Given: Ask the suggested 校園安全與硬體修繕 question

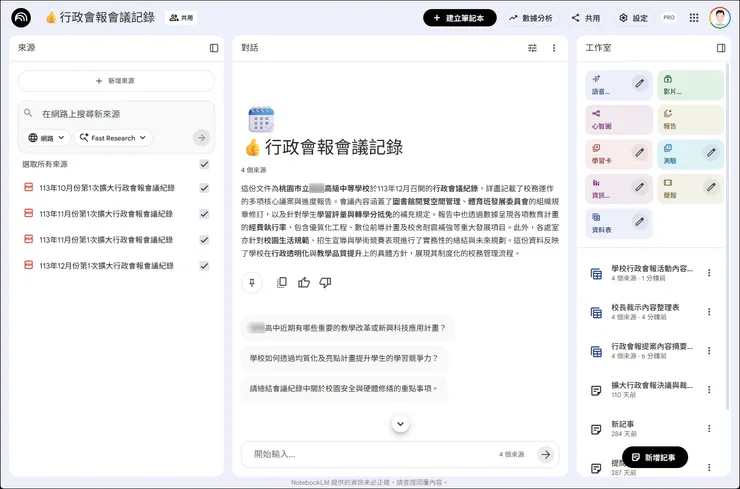Looking at the screenshot, I should tap(344, 388).
